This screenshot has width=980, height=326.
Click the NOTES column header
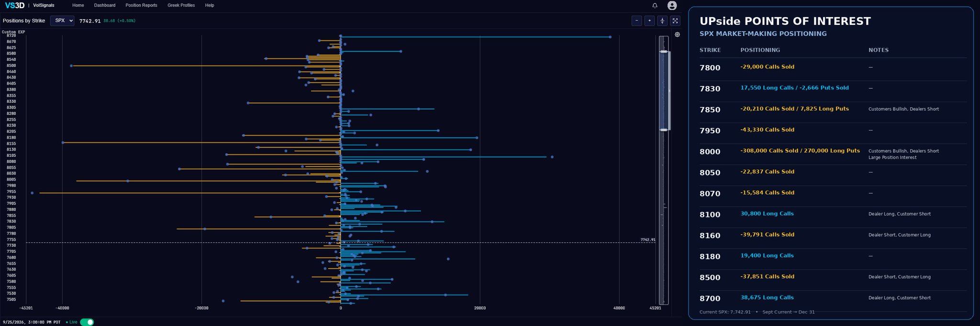pyautogui.click(x=879, y=50)
